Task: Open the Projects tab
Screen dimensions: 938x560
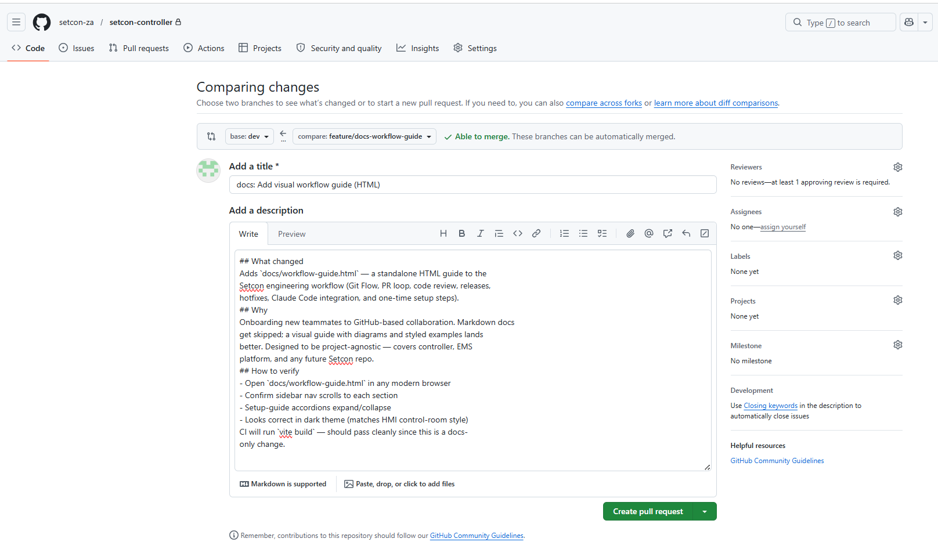Action: click(260, 48)
